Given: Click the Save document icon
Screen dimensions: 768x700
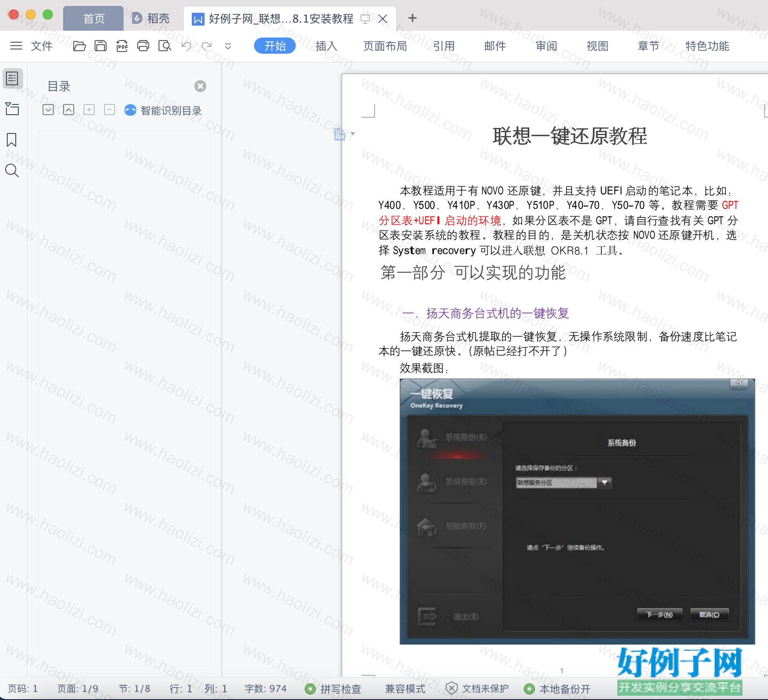Looking at the screenshot, I should click(101, 46).
